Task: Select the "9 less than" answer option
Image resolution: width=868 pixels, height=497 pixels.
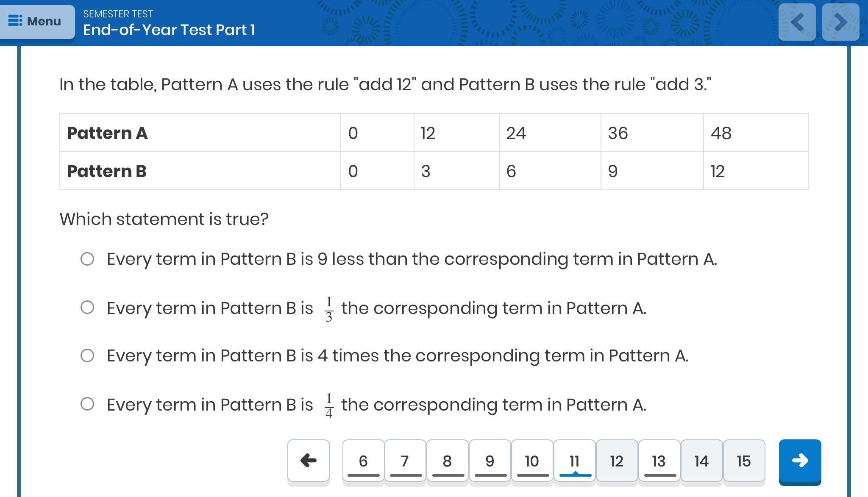Action: (x=87, y=259)
